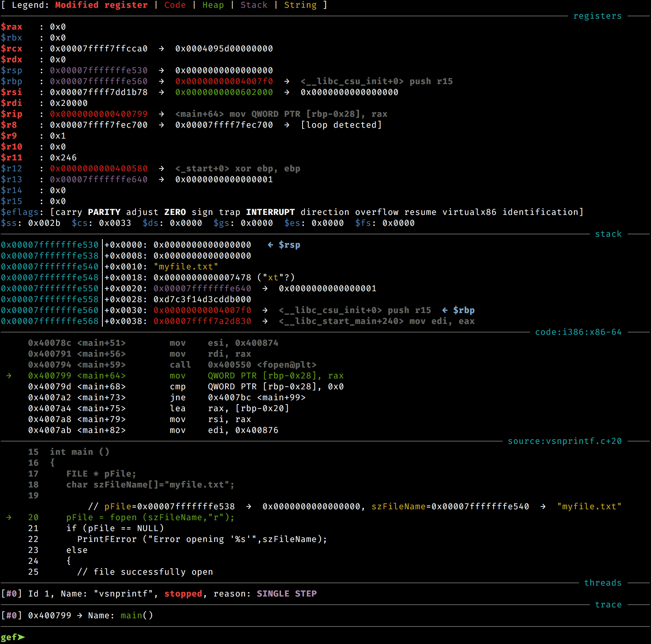Screen dimensions: 651x644
Task: Click stack address 0x00007fffffffe530
Action: 49,245
